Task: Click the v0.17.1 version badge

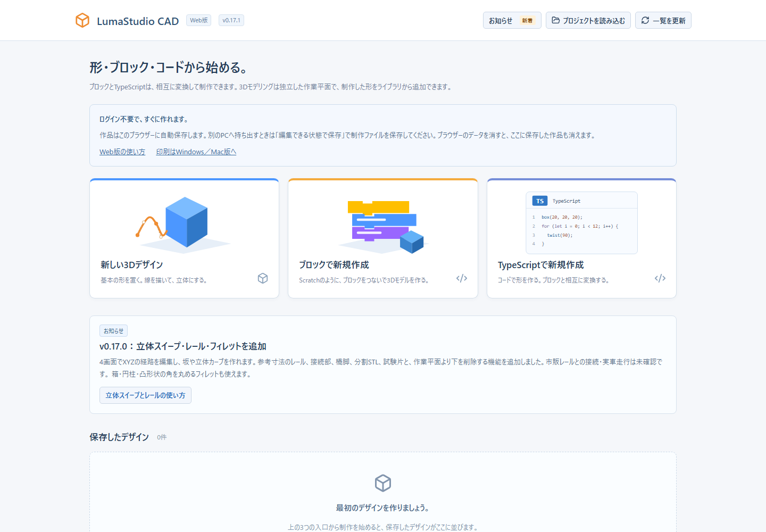Action: tap(231, 20)
